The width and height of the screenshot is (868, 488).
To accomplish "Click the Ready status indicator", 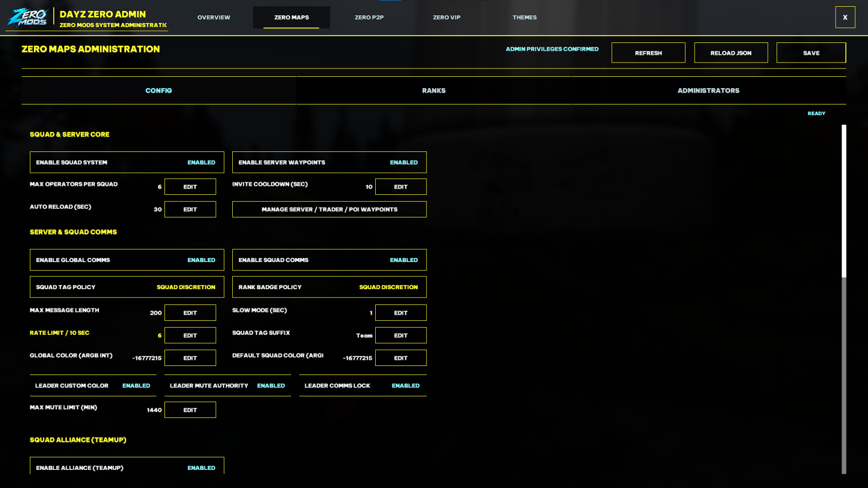I will coord(817,114).
